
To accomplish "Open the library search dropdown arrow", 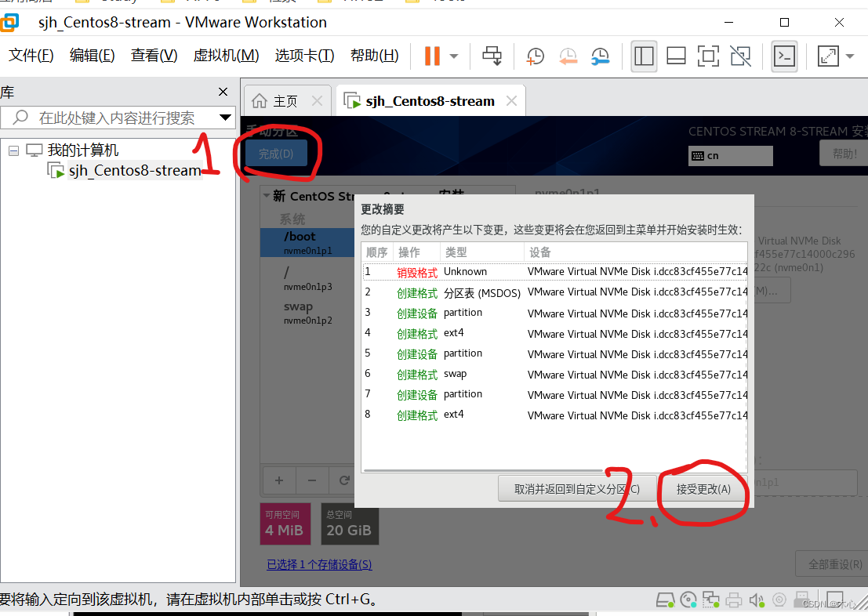I will coord(225,118).
